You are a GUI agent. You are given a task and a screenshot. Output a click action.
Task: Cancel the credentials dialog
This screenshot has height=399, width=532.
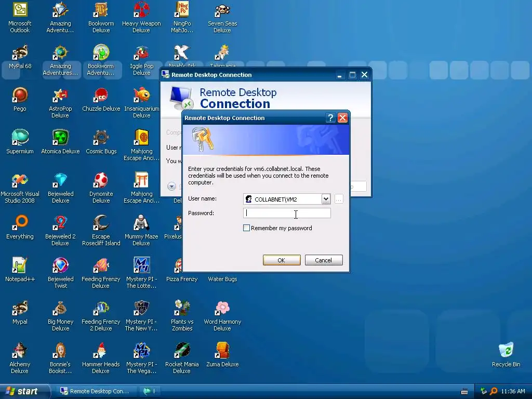click(324, 260)
